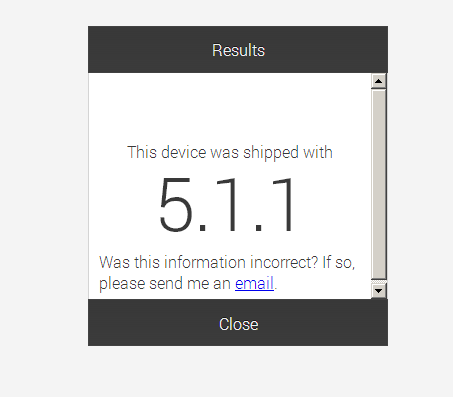The image size is (453, 397).
Task: Click the word 'device' in the message
Action: click(184, 152)
